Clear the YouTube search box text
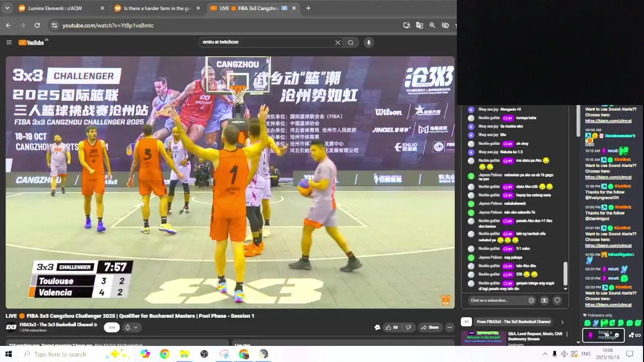Screen dimensions: 644x362 click(x=338, y=43)
